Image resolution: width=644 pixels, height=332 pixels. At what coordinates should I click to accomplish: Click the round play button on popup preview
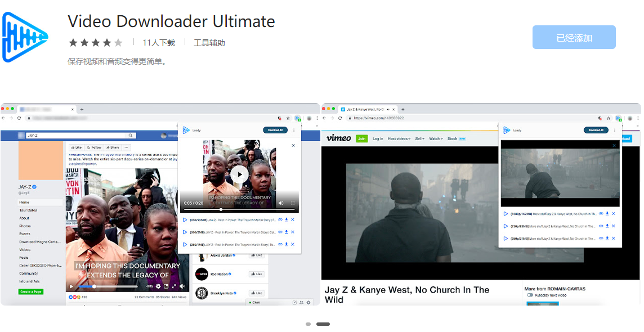[239, 174]
